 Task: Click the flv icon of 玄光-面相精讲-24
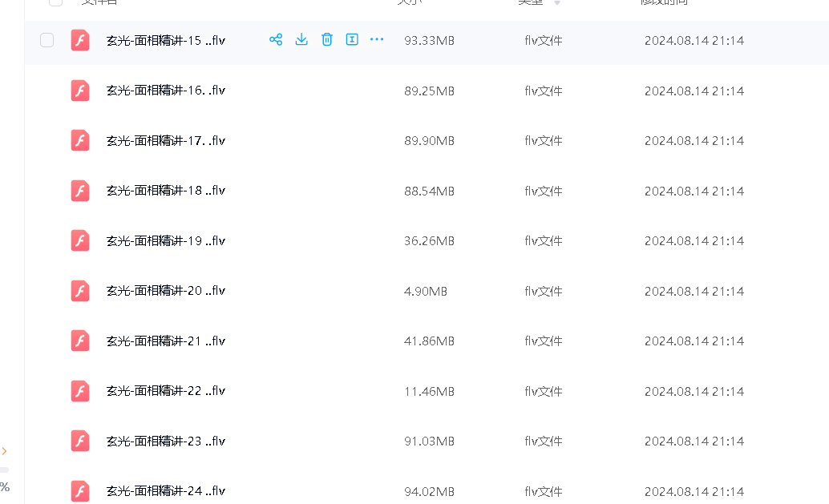point(80,490)
